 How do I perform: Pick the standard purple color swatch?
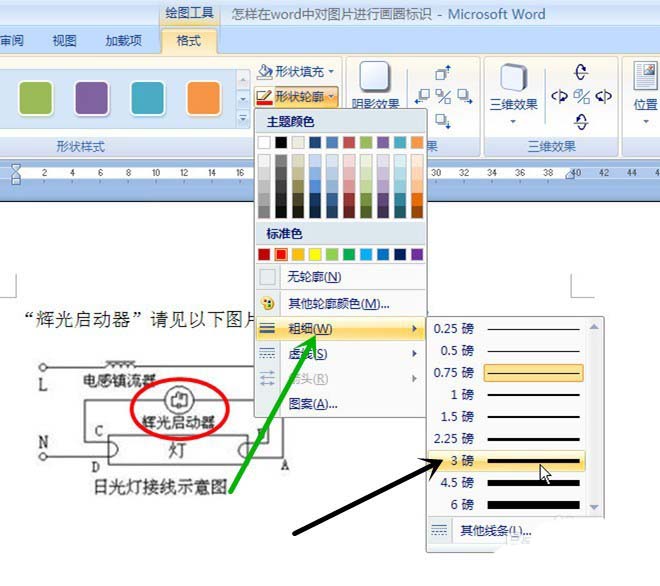coord(417,254)
